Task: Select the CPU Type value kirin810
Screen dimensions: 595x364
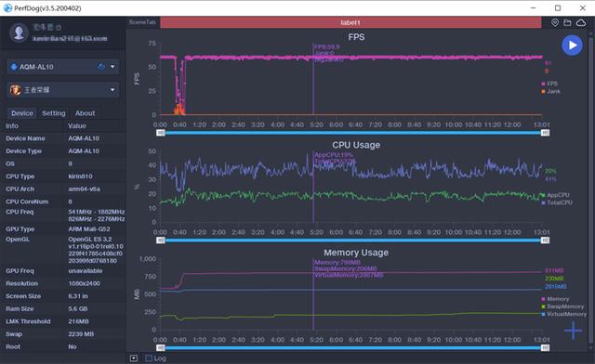Action: pos(81,176)
